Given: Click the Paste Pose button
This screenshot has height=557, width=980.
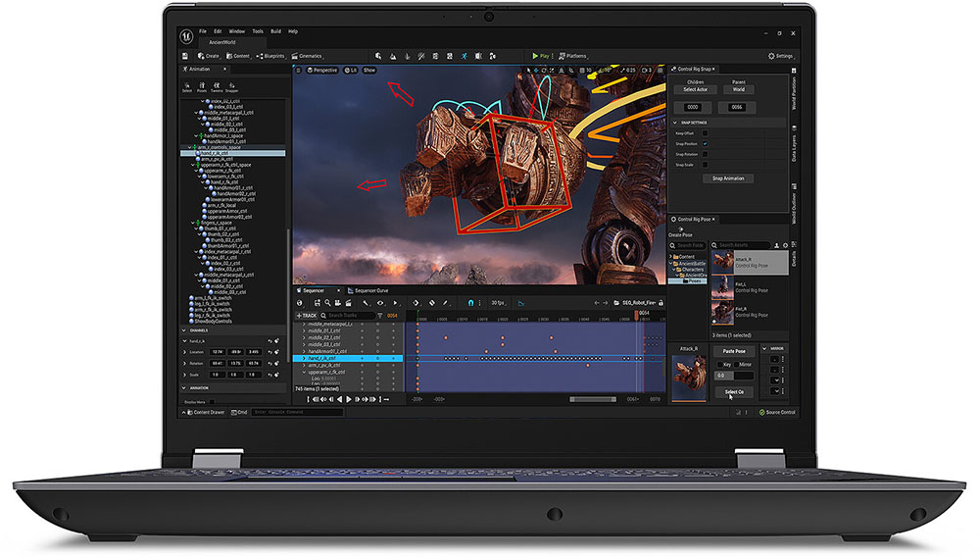Looking at the screenshot, I should coord(734,351).
